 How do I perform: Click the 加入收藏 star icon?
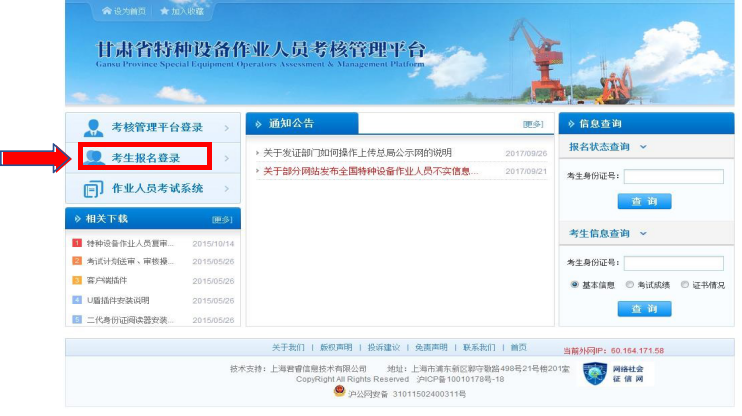[x=165, y=11]
